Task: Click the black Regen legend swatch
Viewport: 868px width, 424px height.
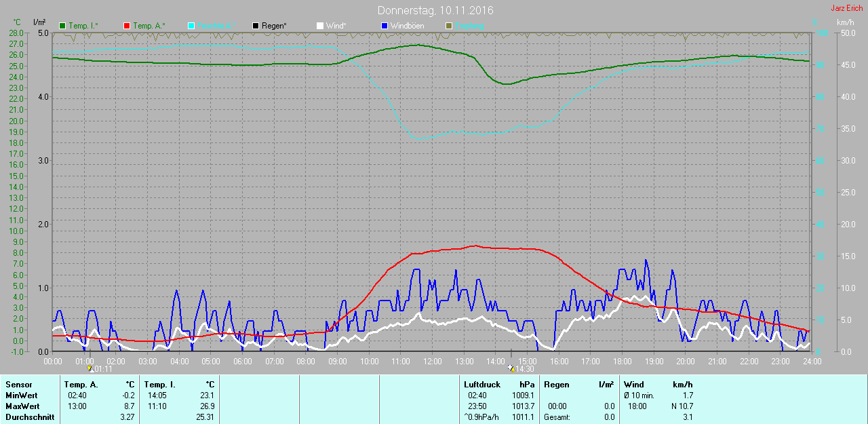Action: (x=256, y=26)
